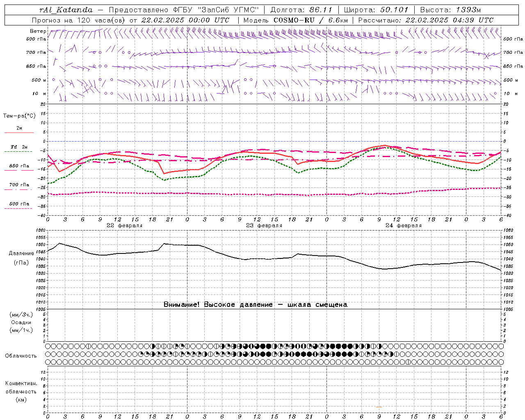Click the (мм/3ч.) precipitation unit label
This screenshot has height=420, width=525.
click(21, 315)
